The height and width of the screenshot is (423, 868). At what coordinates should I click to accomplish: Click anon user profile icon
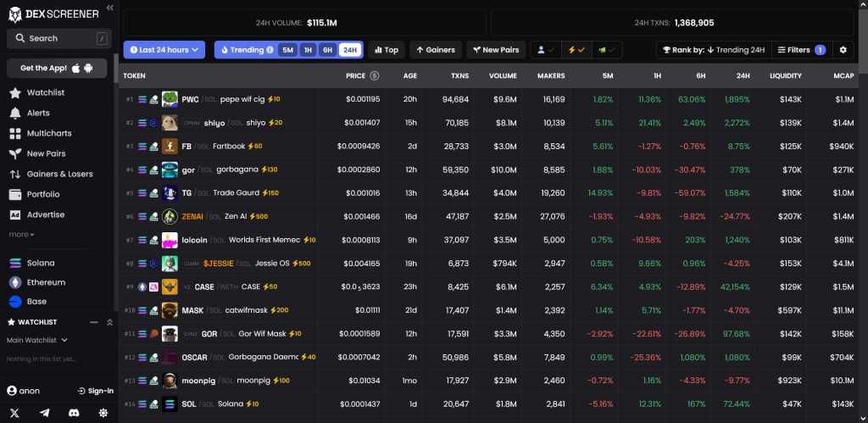click(x=12, y=391)
